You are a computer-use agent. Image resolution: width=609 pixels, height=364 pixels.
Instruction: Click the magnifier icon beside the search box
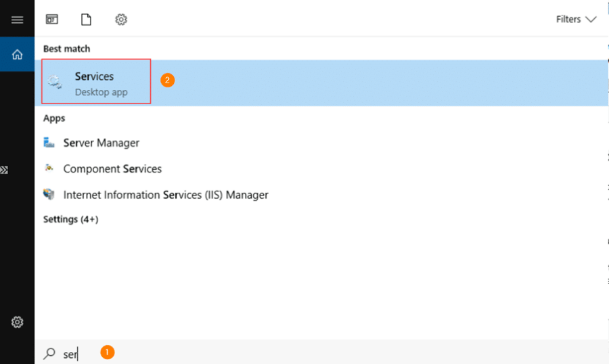point(49,353)
